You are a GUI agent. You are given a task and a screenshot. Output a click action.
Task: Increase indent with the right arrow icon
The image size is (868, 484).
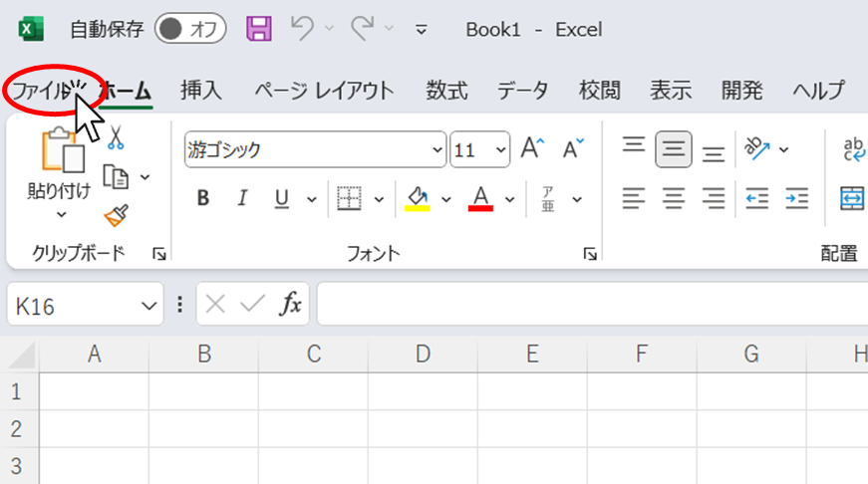coord(796,198)
